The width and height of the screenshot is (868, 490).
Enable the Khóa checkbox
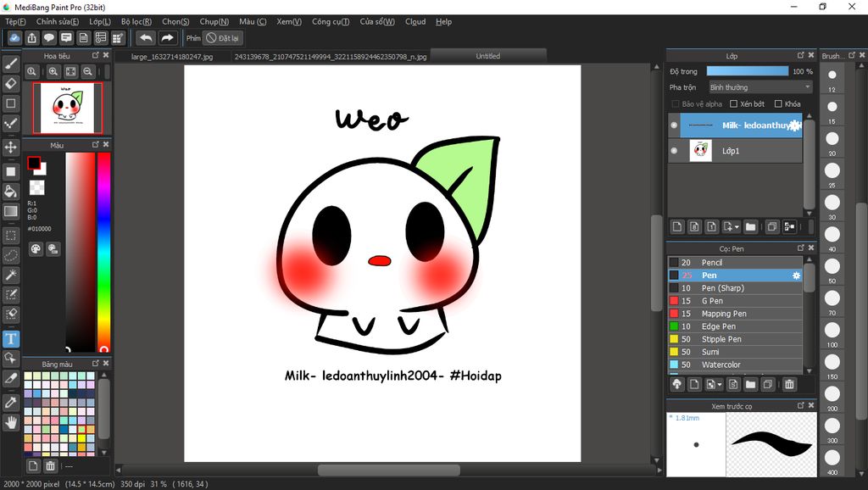778,103
